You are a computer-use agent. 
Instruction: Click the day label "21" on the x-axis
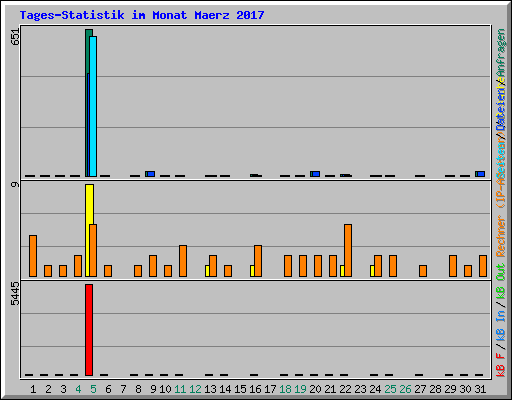[330, 389]
